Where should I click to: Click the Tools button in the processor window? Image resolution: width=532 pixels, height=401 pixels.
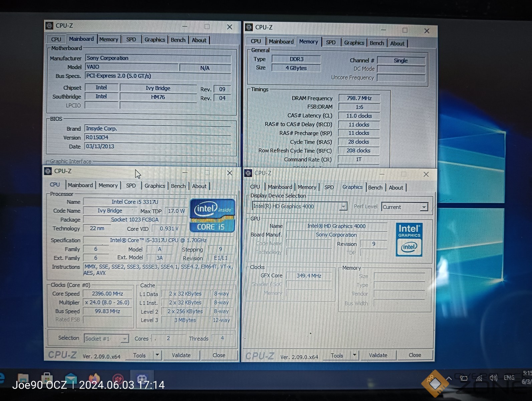[x=140, y=355]
